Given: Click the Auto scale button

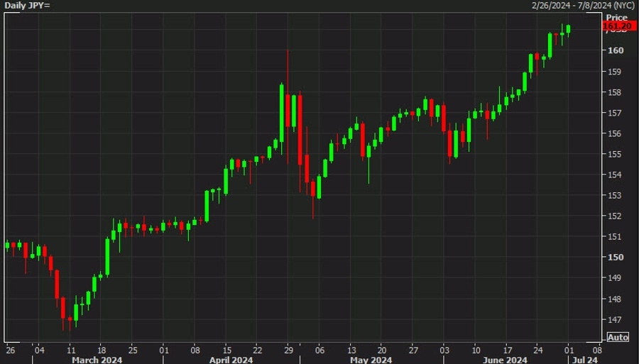Looking at the screenshot, I should 618,337.
